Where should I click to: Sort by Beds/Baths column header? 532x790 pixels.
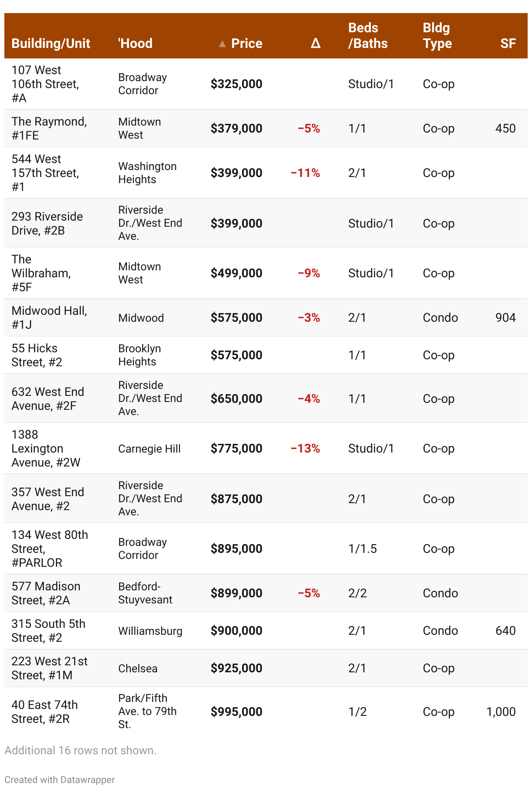[368, 36]
